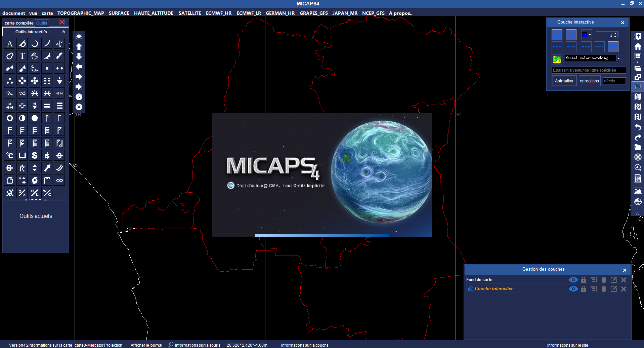Click Afficher le journal in status bar
This screenshot has height=348, width=644.
coord(146,345)
